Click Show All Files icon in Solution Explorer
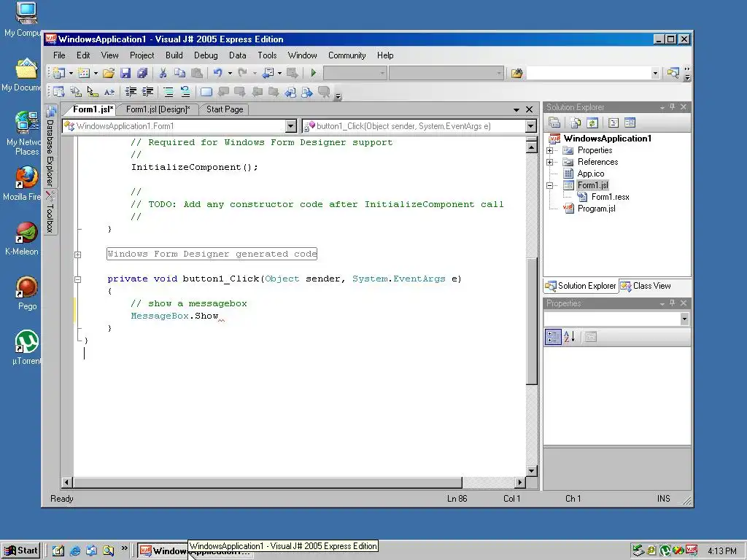747x560 pixels. coord(576,122)
